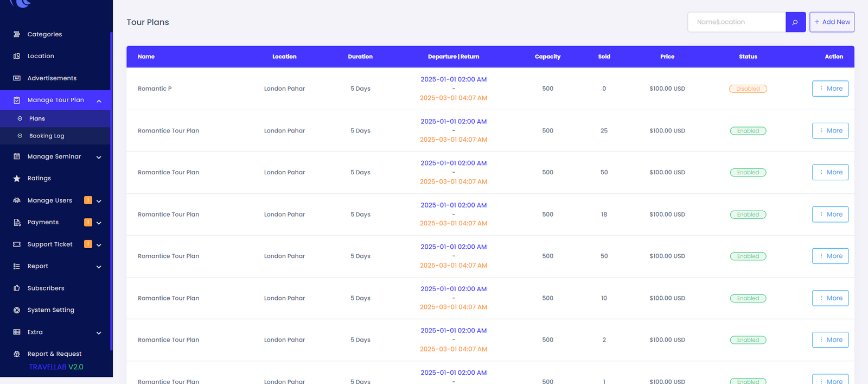
Task: Expand the Payments chevron
Action: [x=99, y=223]
